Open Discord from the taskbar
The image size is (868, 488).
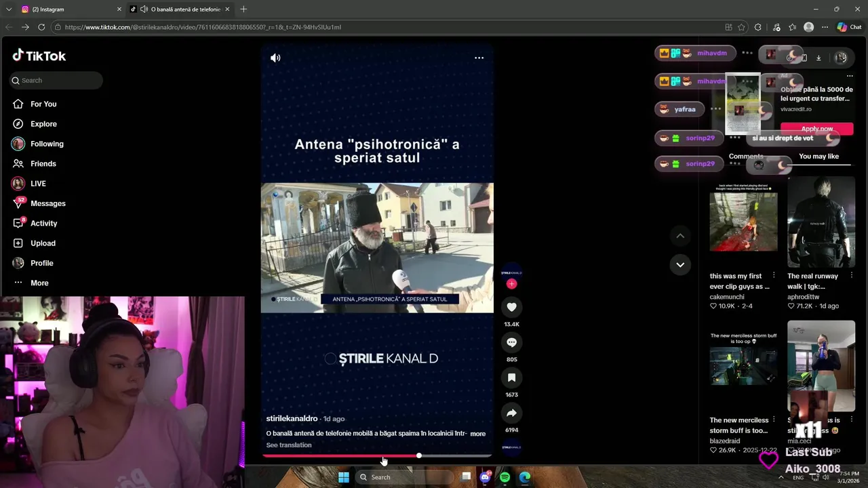coord(485,477)
